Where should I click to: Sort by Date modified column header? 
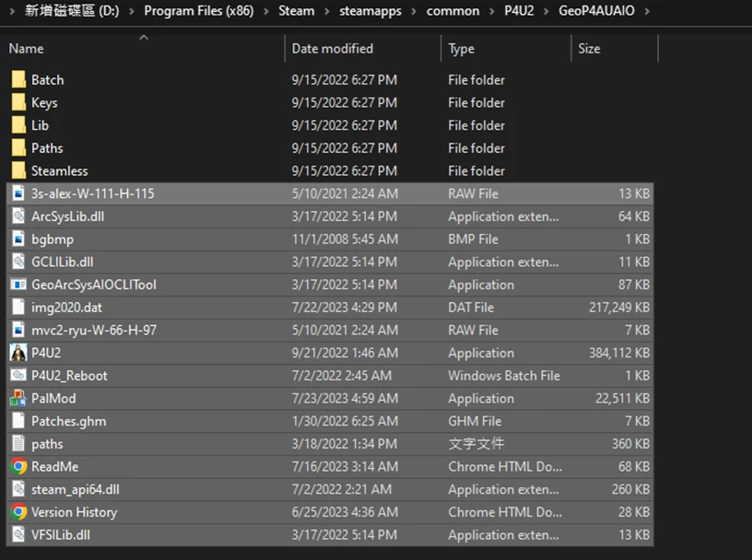point(333,49)
